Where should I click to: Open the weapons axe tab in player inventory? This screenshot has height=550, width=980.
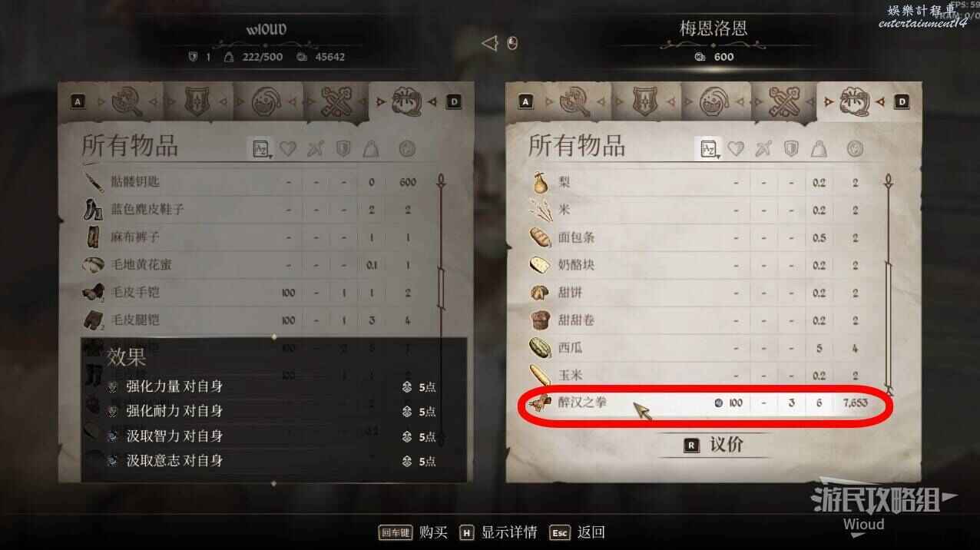tap(127, 101)
